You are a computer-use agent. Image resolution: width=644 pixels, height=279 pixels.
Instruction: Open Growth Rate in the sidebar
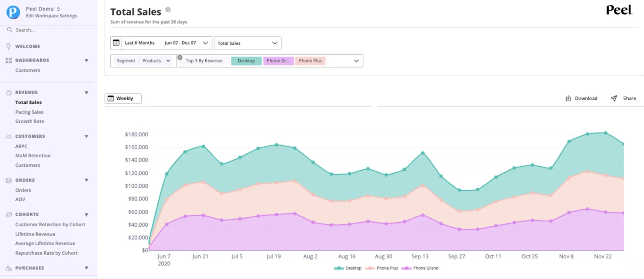30,122
